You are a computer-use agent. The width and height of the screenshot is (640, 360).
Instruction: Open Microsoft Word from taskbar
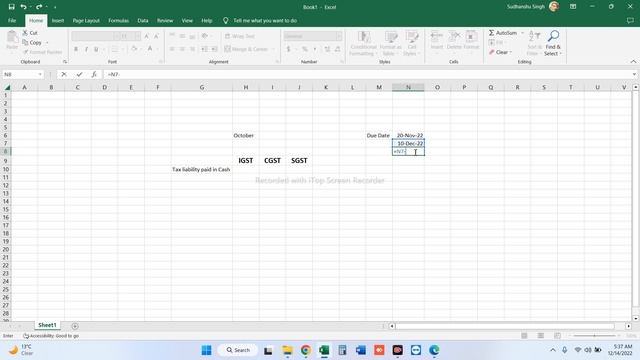tap(361, 350)
